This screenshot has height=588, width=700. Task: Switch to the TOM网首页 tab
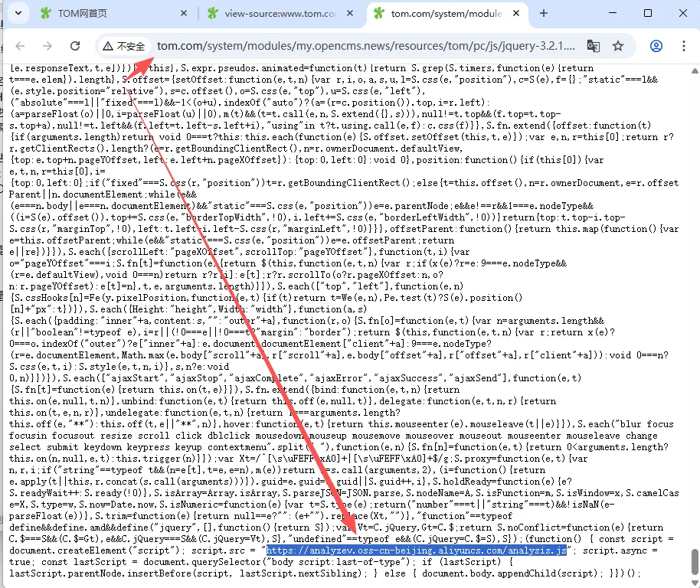click(x=107, y=14)
